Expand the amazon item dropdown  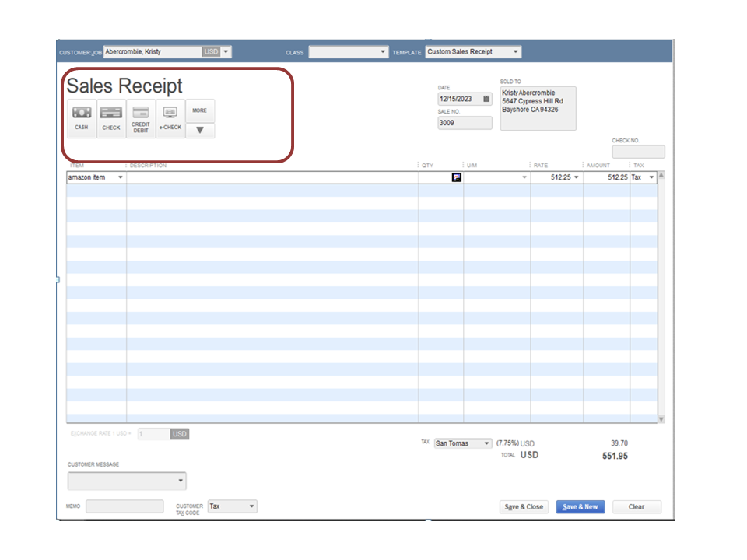click(x=121, y=177)
